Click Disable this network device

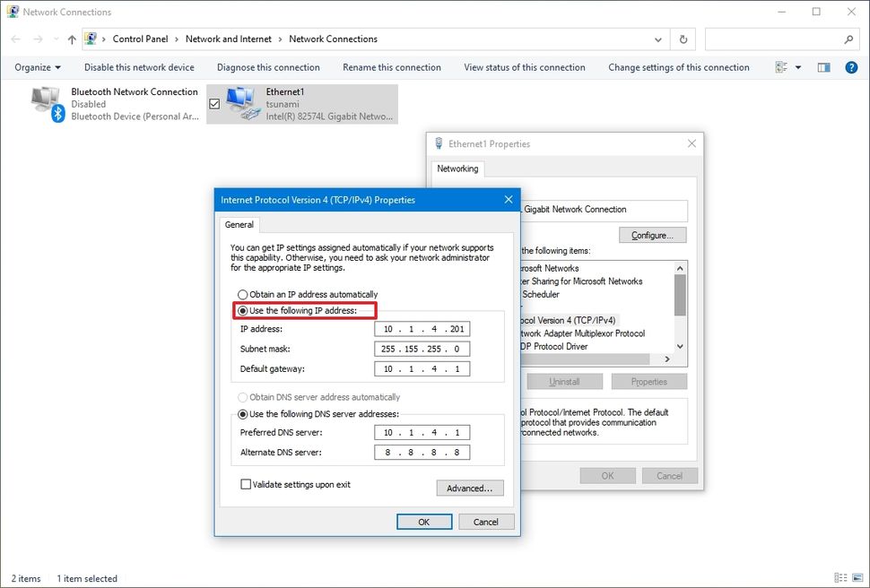pyautogui.click(x=139, y=66)
